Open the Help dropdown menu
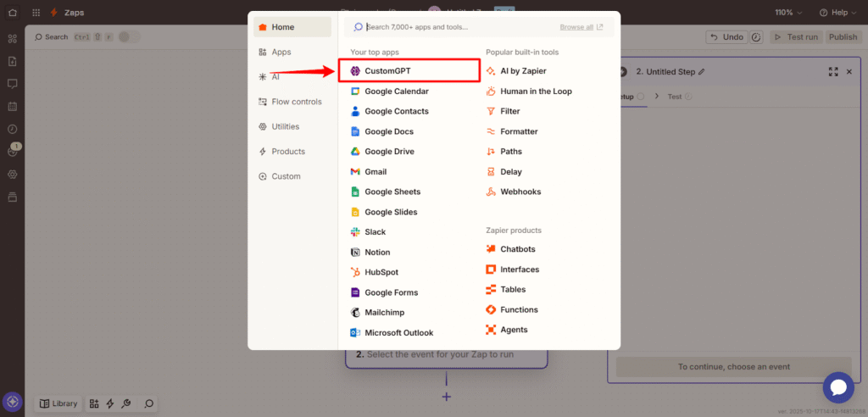Viewport: 868px width, 417px height. tap(837, 12)
